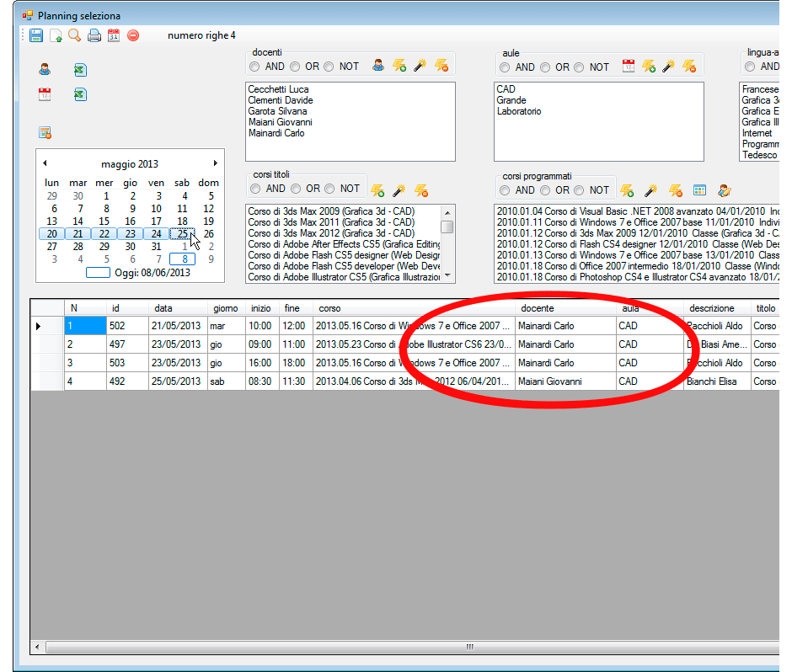Click the magic wand icon beside corsi programmati
This screenshot has height=672, width=792.
(650, 190)
